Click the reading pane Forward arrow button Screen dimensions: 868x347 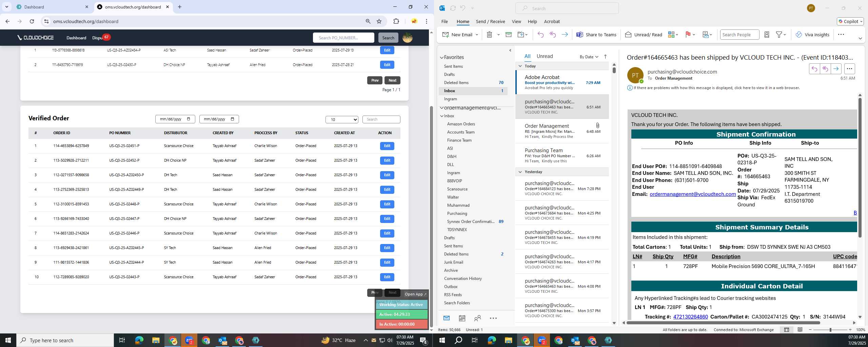(x=836, y=69)
